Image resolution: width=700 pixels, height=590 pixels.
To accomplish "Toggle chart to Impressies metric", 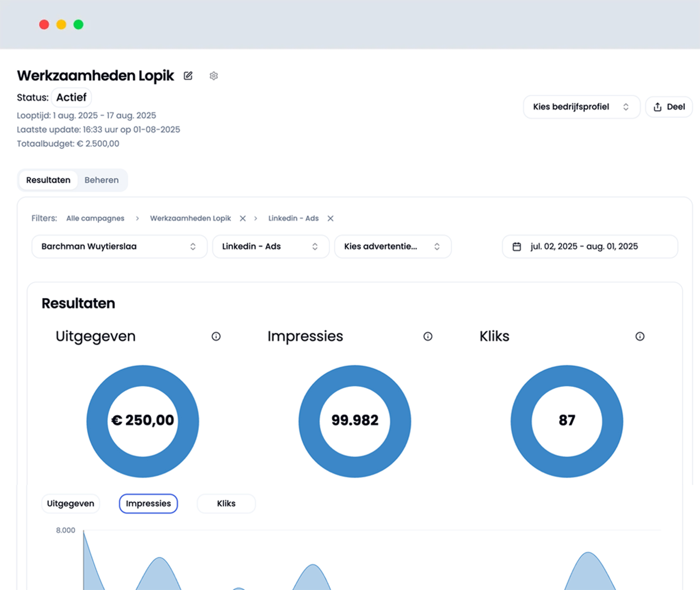I will tap(148, 503).
